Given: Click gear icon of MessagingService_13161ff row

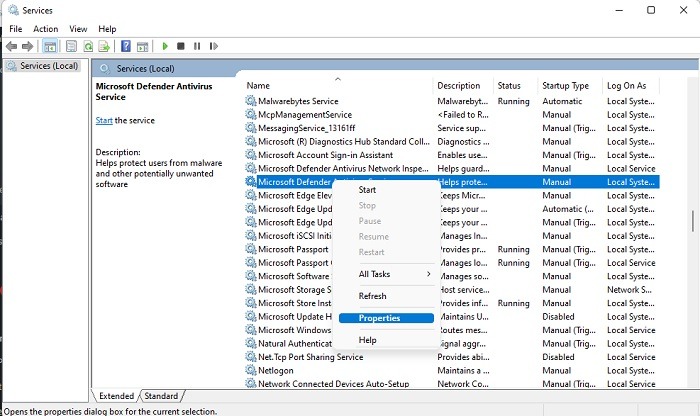Looking at the screenshot, I should (x=251, y=128).
